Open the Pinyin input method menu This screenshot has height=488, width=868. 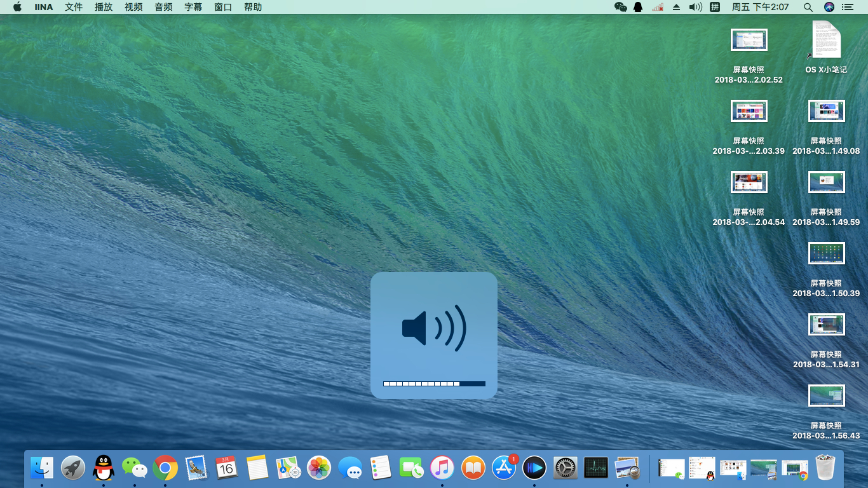pos(715,7)
